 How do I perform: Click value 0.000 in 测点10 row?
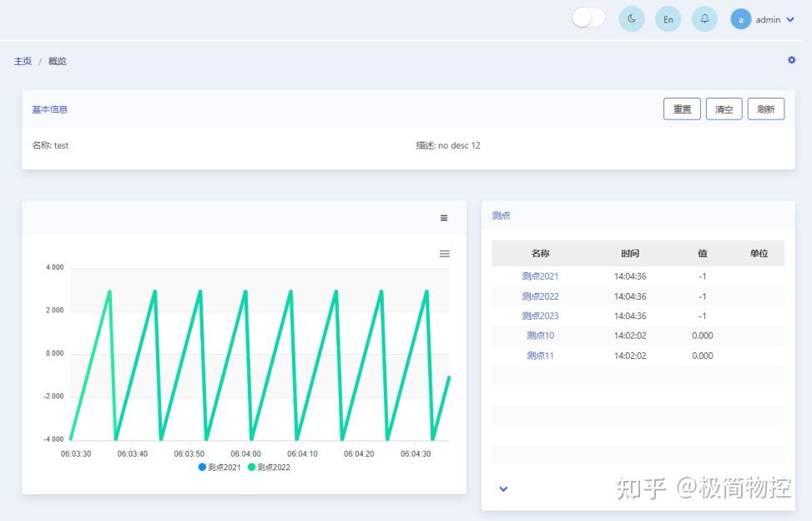[702, 336]
